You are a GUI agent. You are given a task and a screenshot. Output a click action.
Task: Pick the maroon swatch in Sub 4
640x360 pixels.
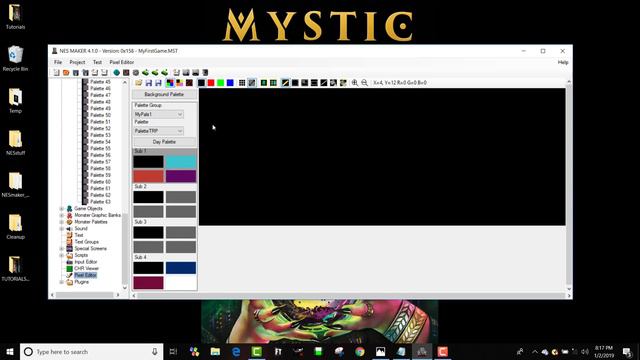(x=148, y=282)
